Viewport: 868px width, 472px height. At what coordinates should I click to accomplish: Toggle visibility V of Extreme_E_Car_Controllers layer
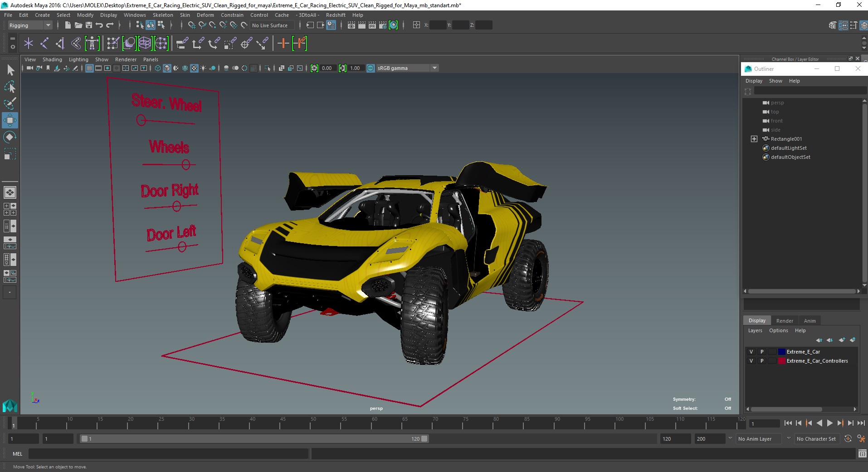pos(751,361)
